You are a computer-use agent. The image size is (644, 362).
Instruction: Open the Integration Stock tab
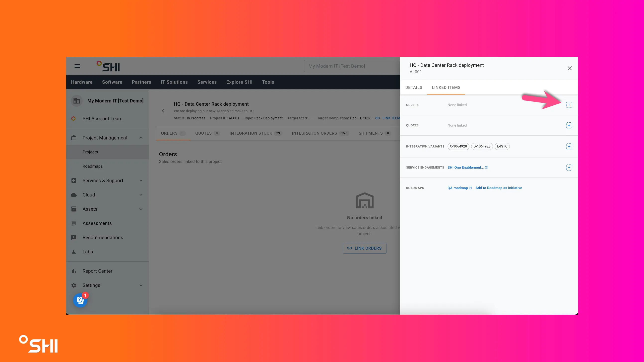(x=256, y=133)
